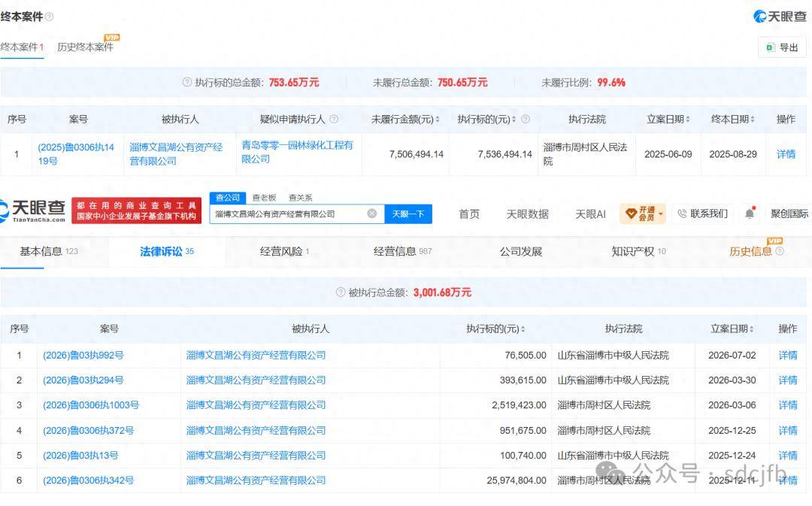Click help icon next to 执行标的(元) header in top table
The height and width of the screenshot is (506, 812).
point(525,119)
